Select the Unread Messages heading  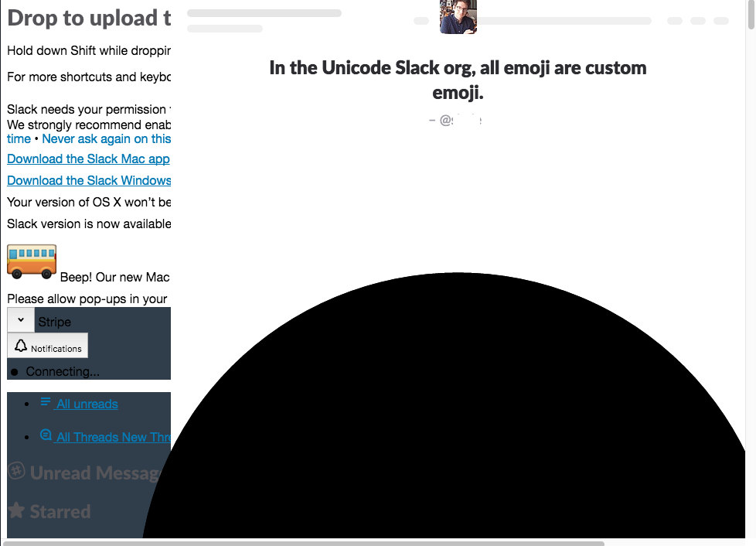pyautogui.click(x=95, y=473)
